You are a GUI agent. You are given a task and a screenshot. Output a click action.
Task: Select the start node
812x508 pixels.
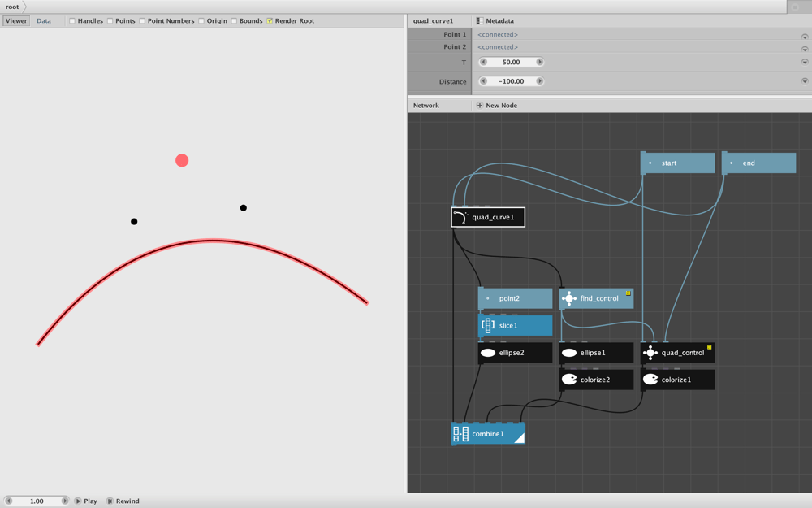click(x=678, y=163)
